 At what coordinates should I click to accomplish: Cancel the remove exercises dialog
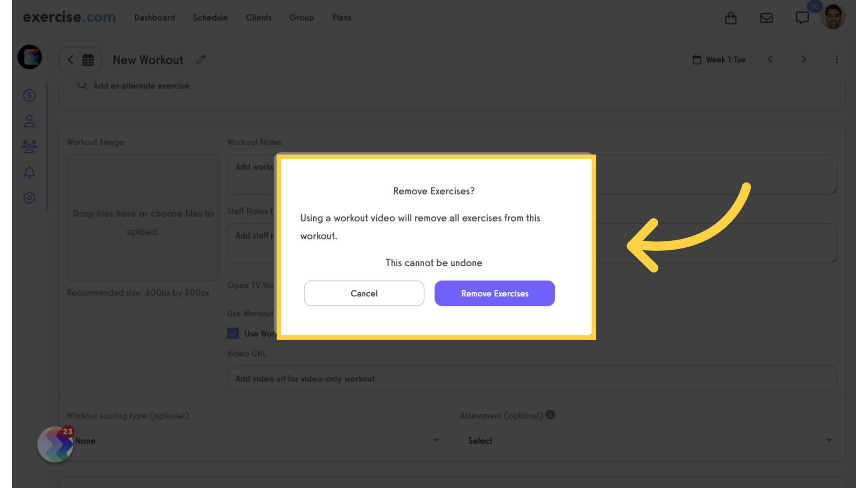(x=363, y=293)
